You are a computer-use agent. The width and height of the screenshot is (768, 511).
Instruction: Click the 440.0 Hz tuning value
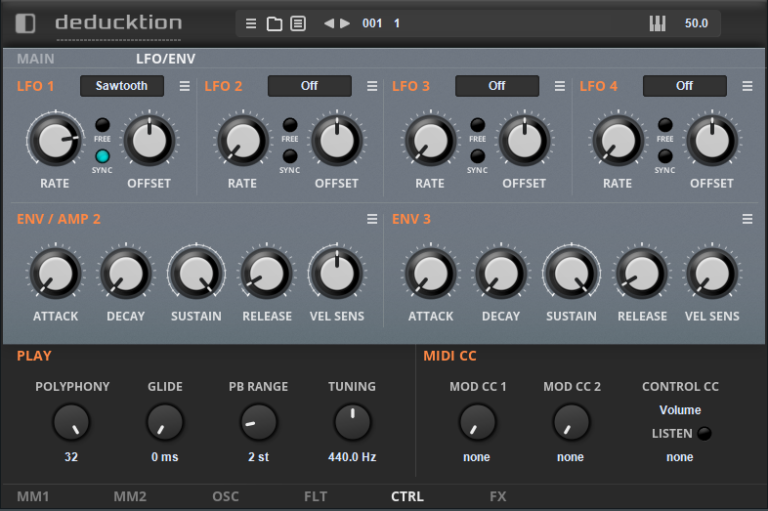point(352,457)
